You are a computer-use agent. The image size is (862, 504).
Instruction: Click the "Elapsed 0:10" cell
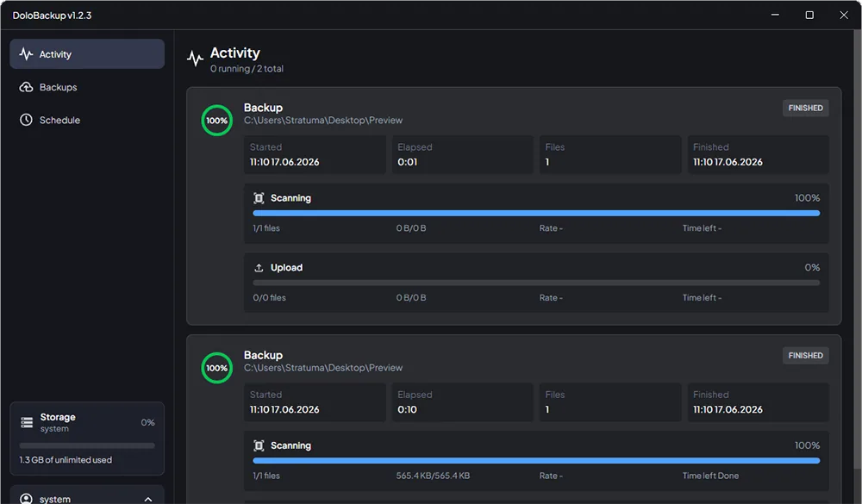pos(462,401)
